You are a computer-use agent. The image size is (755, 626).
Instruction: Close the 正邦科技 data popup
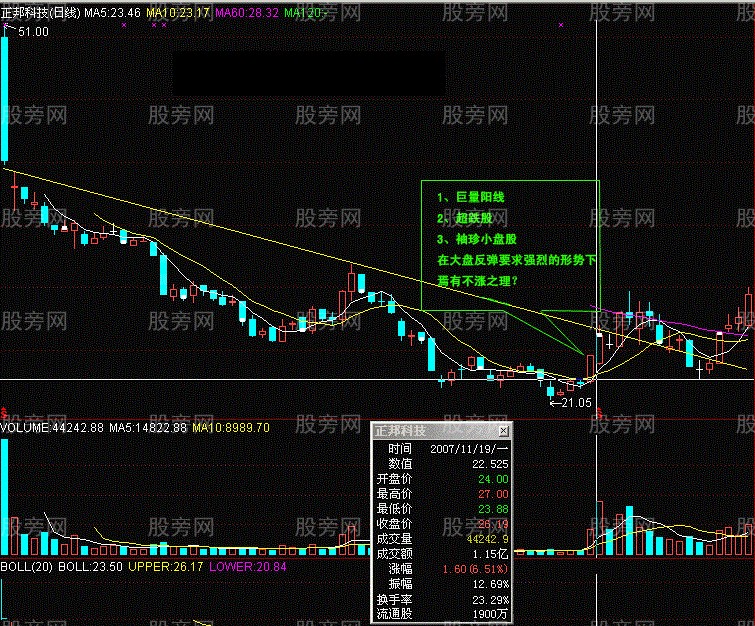(503, 430)
